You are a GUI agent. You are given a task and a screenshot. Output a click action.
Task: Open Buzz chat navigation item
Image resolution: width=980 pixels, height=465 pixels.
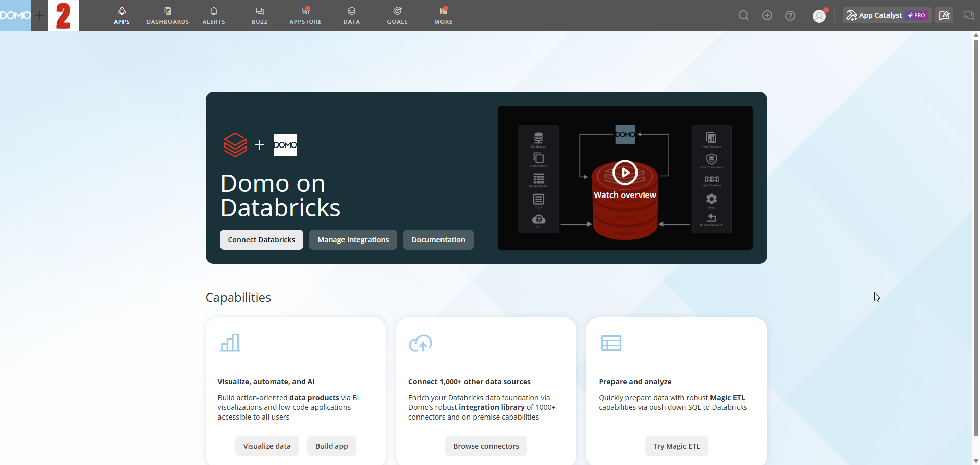tap(259, 15)
